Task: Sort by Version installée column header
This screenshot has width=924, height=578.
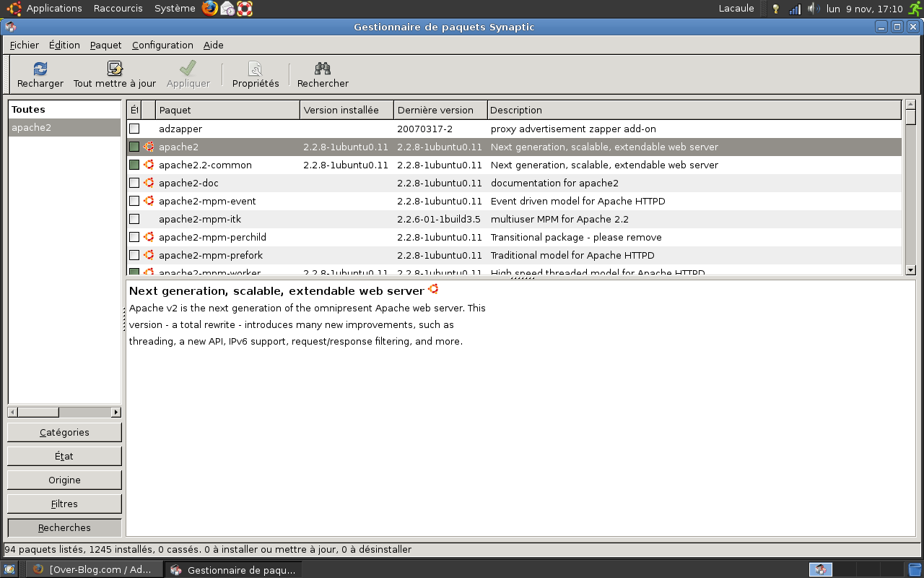Action: coord(347,110)
